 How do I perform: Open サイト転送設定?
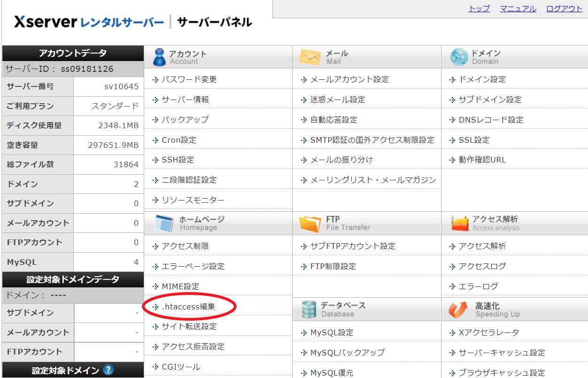coord(189,326)
